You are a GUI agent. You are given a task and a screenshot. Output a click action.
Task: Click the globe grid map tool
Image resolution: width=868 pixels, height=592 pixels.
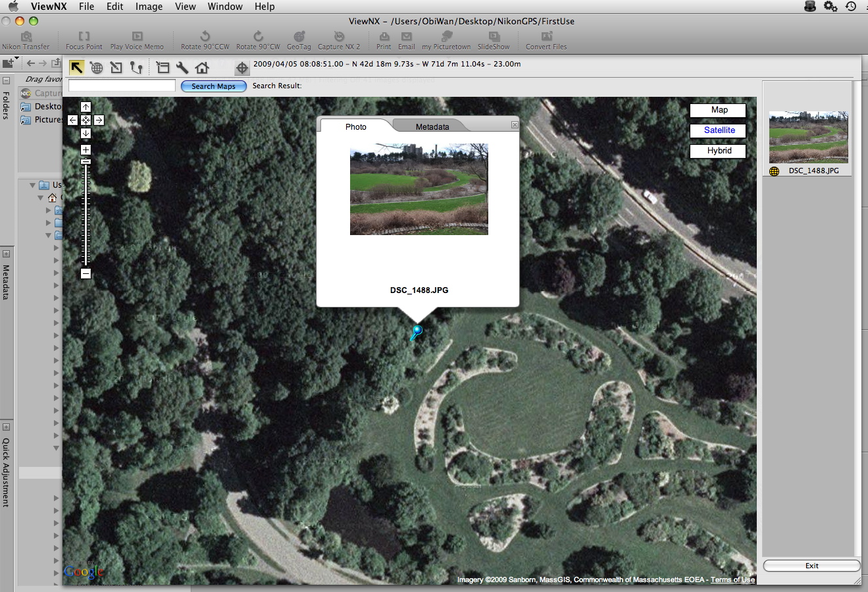click(97, 67)
